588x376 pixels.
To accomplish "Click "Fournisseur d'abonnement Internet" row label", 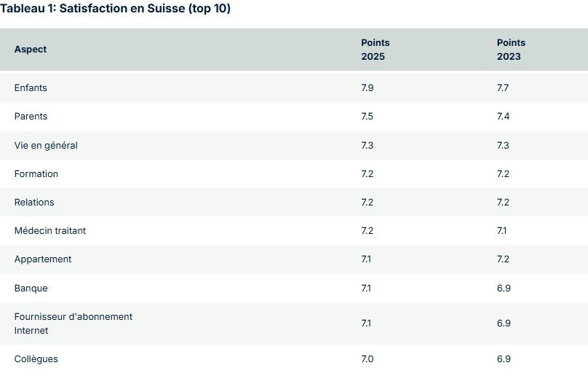I will coord(73,324).
